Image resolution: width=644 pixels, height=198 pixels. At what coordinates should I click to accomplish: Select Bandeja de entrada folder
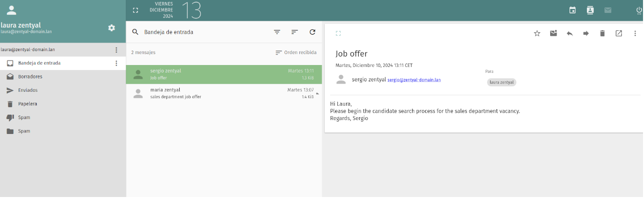point(63,63)
